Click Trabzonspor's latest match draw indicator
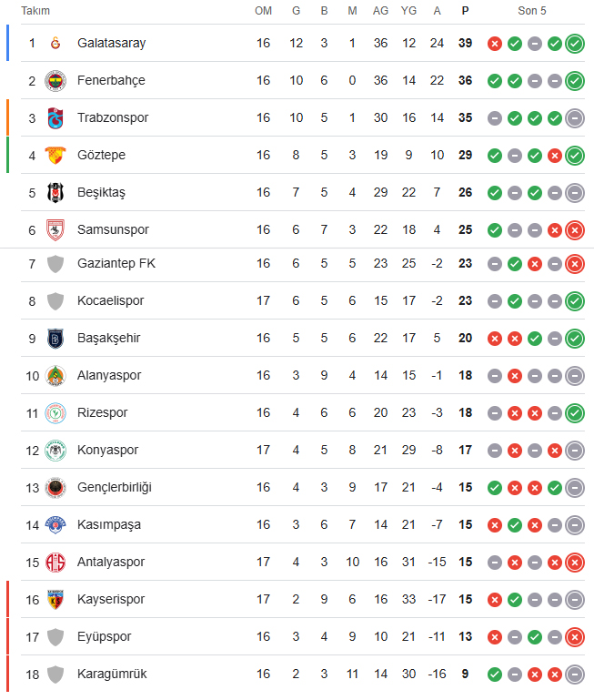The width and height of the screenshot is (594, 700). click(575, 118)
